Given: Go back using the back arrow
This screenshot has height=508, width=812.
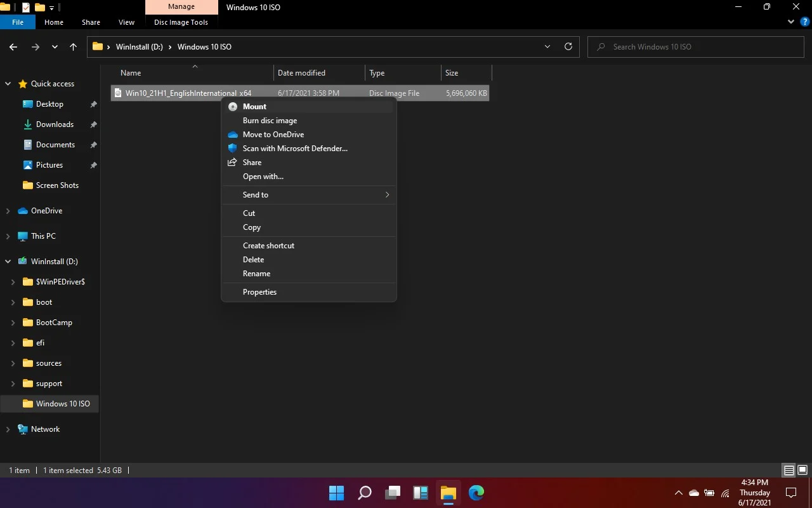Looking at the screenshot, I should (13, 47).
